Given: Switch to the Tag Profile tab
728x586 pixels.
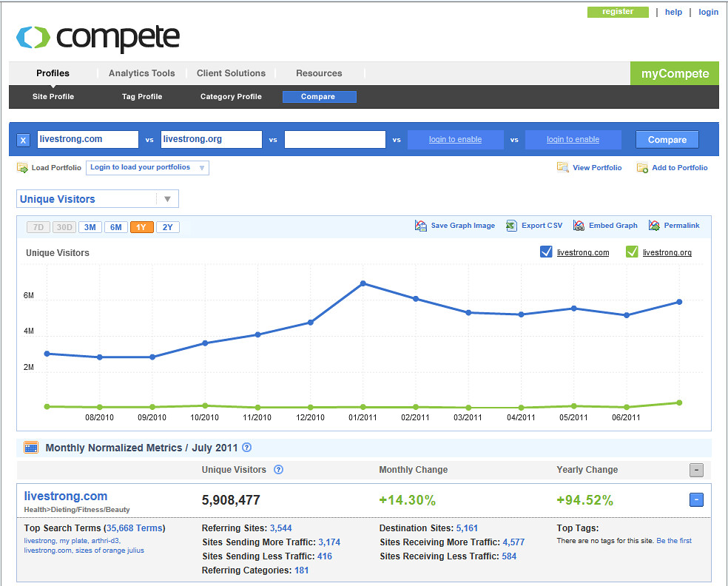Looking at the screenshot, I should tap(142, 97).
